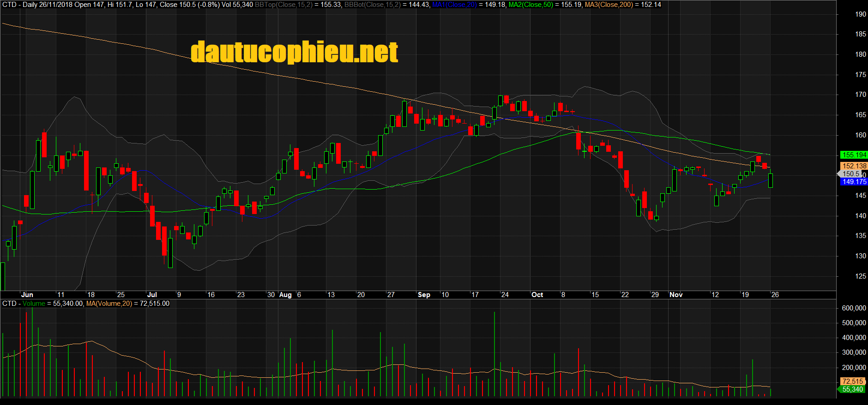
Task: Click the 135 price axis value
Action: [x=861, y=236]
